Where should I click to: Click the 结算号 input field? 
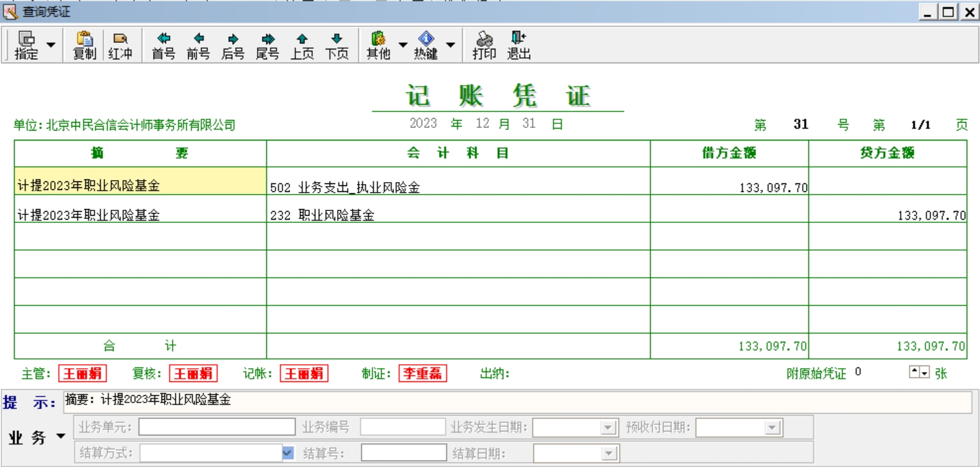tap(404, 453)
